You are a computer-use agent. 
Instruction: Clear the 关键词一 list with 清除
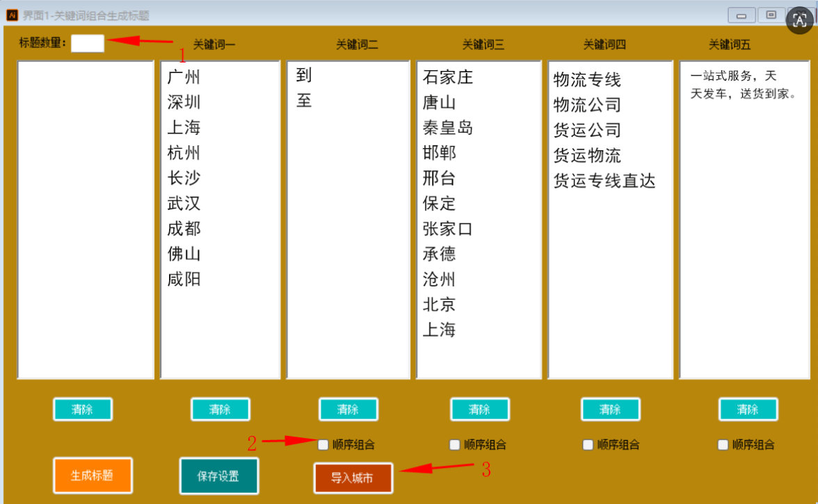click(x=220, y=409)
